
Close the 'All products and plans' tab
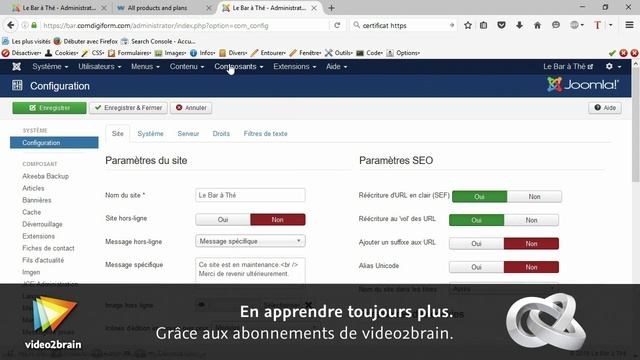point(209,8)
